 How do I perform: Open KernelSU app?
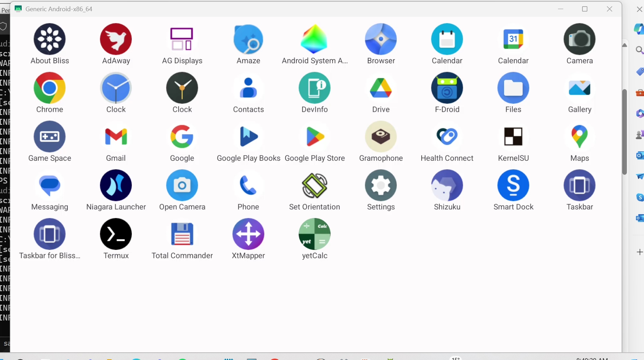(513, 137)
